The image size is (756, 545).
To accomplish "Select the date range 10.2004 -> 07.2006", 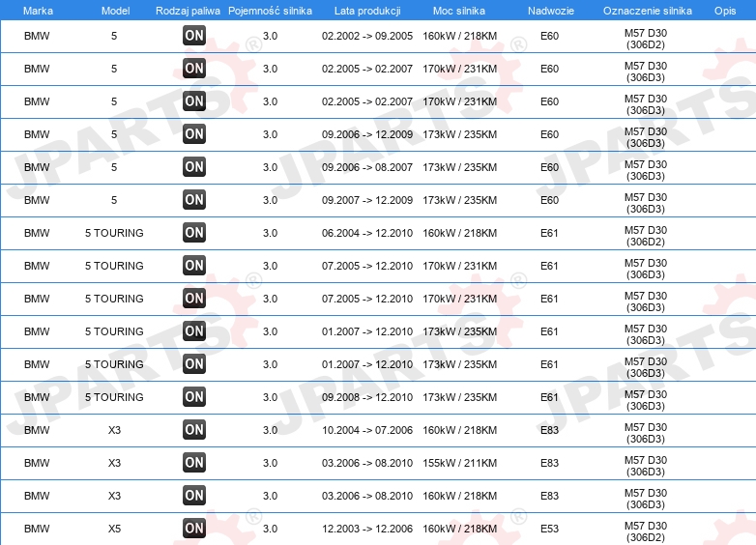I will pyautogui.click(x=367, y=430).
